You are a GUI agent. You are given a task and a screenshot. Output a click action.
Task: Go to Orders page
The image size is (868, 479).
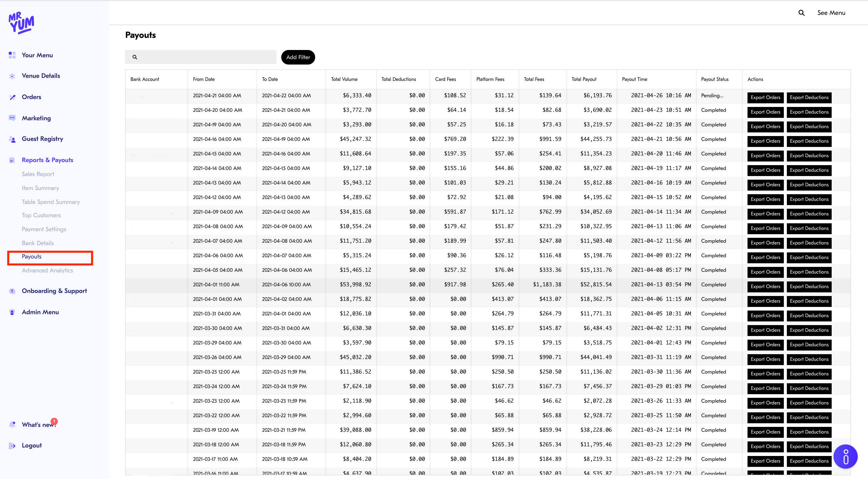pos(31,97)
